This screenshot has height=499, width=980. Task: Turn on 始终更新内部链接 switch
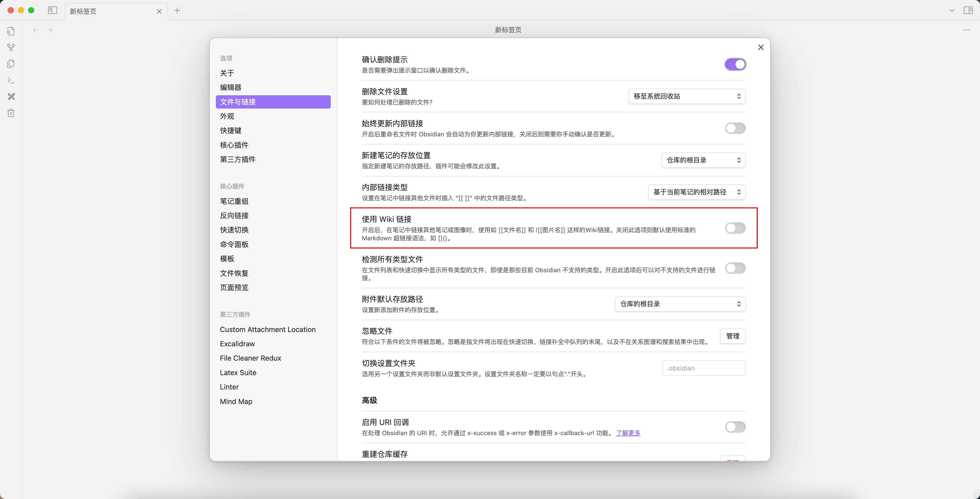[x=735, y=128]
